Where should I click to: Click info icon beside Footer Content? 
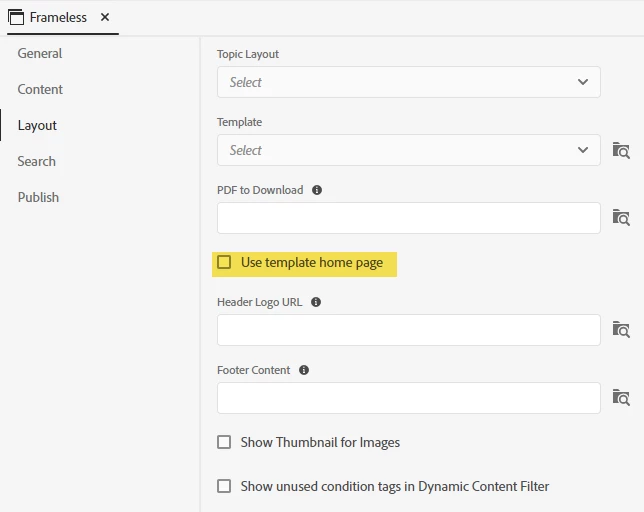pos(304,370)
